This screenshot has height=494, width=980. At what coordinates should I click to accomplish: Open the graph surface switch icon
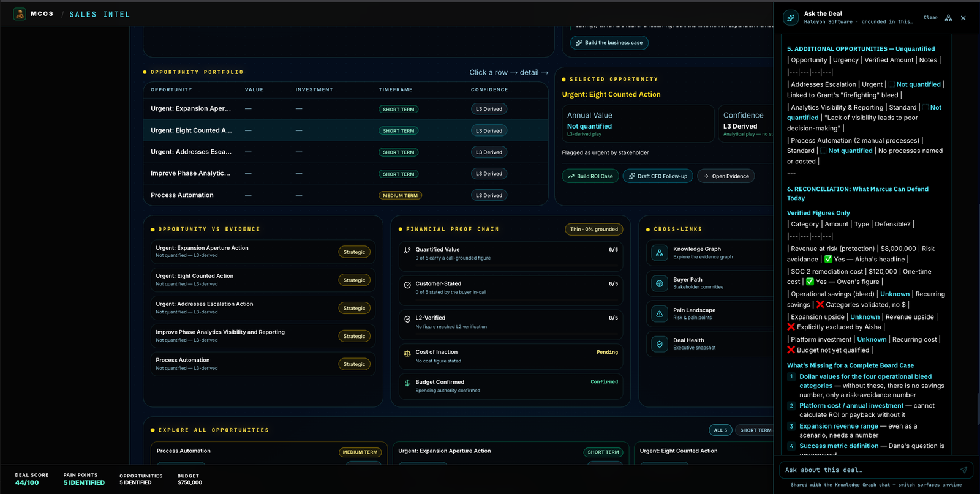(x=948, y=18)
